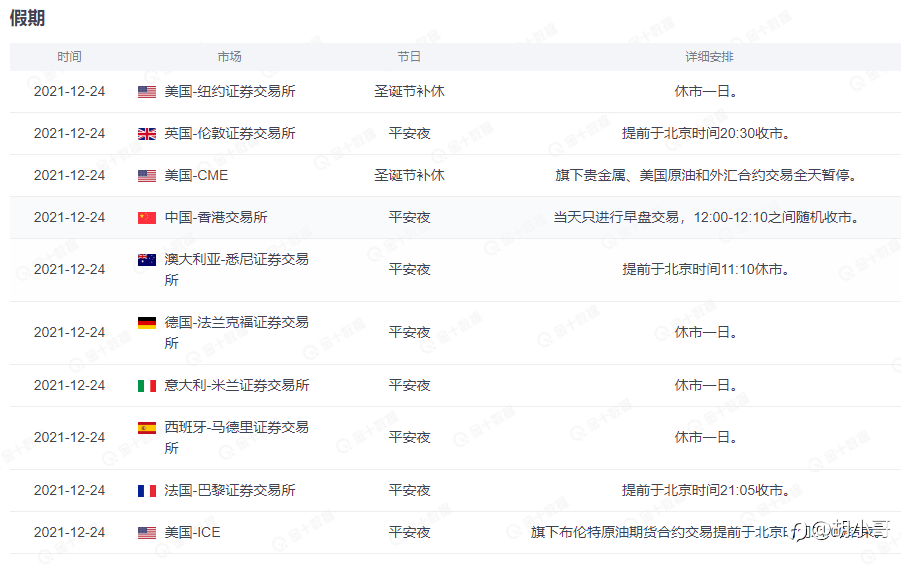Image resolution: width=901 pixels, height=567 pixels.
Task: Select market name 澳大利亚-悉尼证券交易所
Action: pyautogui.click(x=236, y=269)
